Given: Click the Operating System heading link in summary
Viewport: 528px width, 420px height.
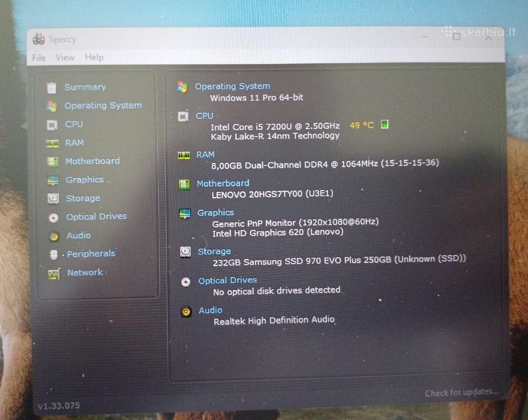Looking at the screenshot, I should [x=232, y=86].
